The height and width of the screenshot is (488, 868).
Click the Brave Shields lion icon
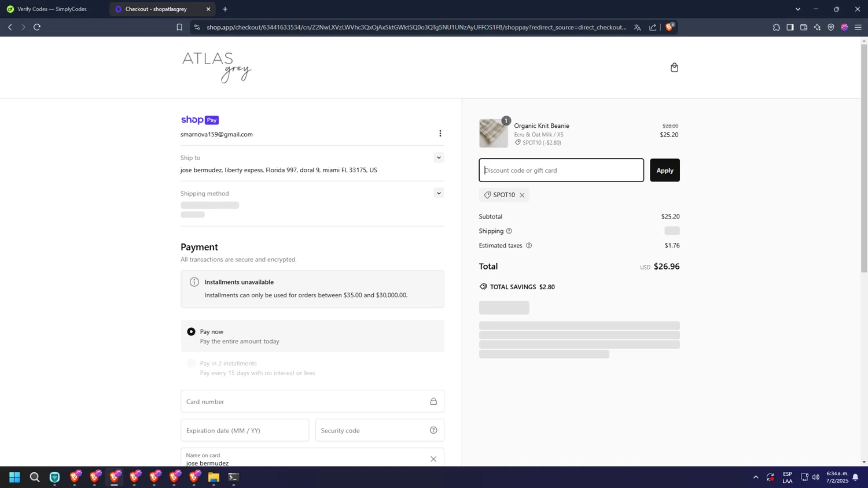click(x=670, y=27)
